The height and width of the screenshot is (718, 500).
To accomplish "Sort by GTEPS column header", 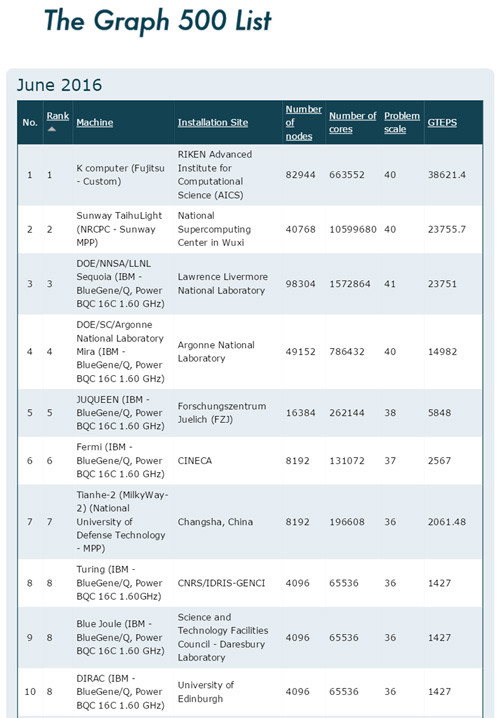I will 442,122.
